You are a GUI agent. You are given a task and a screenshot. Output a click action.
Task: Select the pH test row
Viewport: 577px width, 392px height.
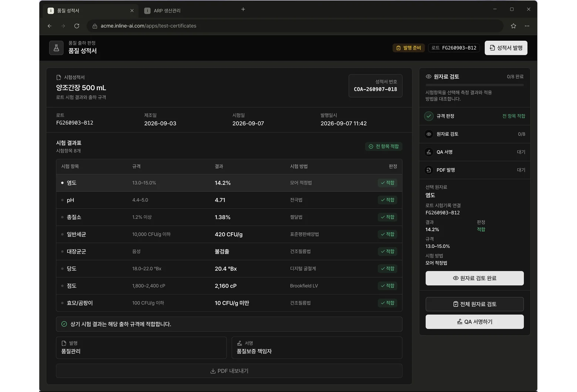229,200
